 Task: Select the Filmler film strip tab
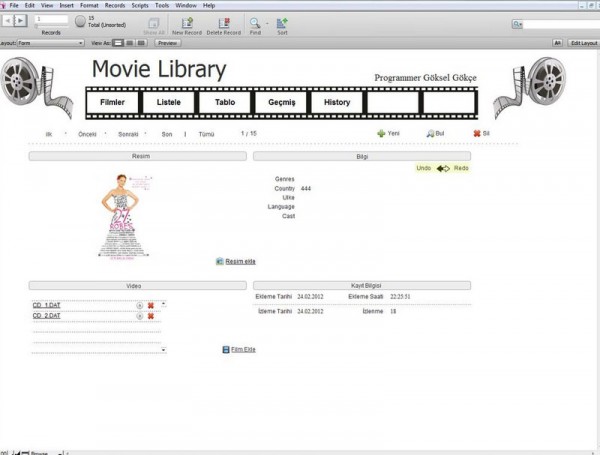(113, 102)
